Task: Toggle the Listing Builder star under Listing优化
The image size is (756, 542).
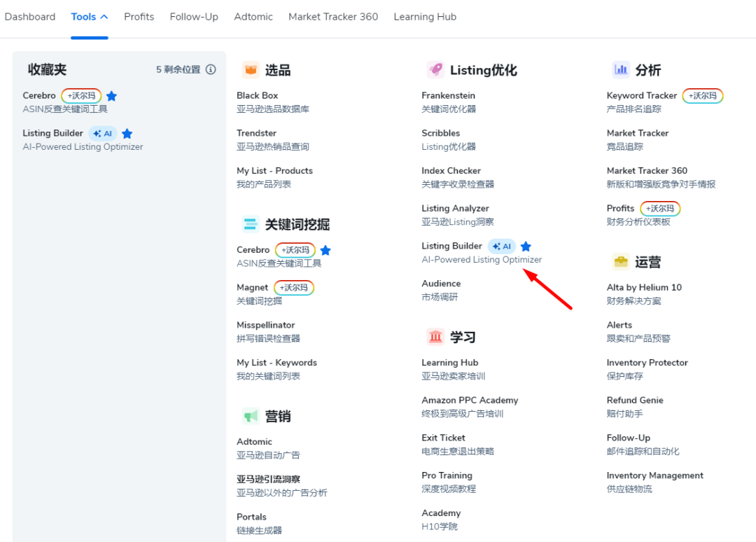Action: click(x=526, y=246)
